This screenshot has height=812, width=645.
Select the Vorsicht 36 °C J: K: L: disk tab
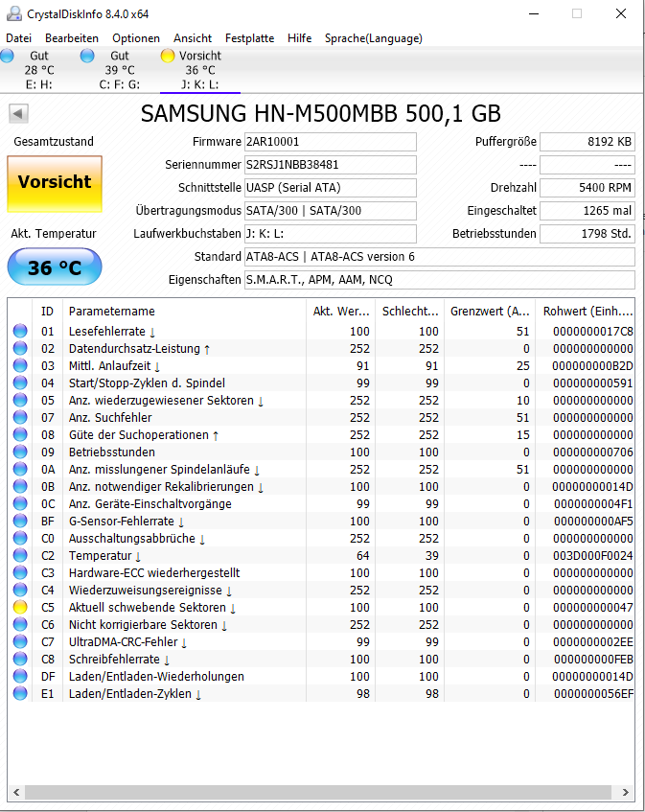[x=199, y=70]
